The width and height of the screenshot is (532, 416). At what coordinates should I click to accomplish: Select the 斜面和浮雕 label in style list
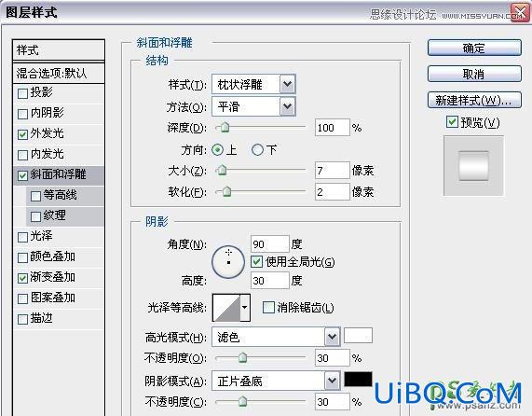[58, 174]
